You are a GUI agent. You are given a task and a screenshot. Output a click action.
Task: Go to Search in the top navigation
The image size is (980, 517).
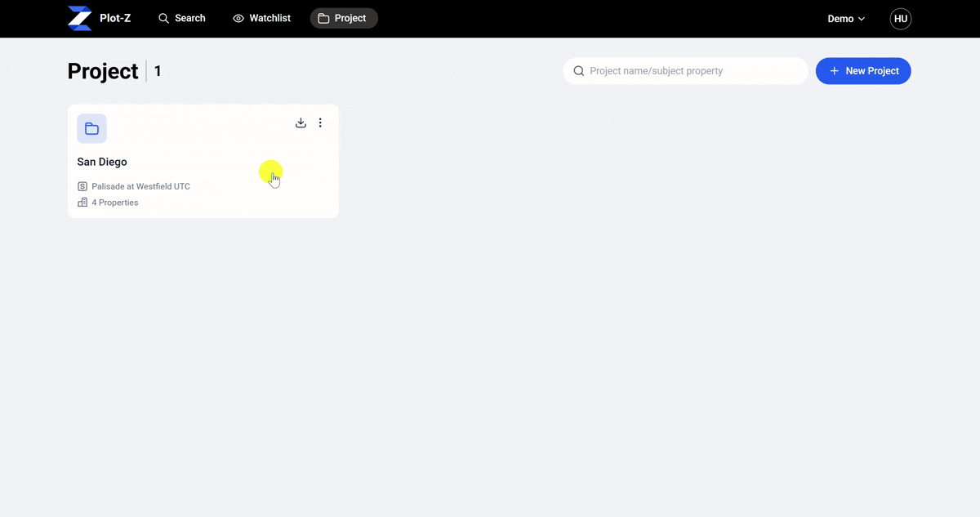pos(181,18)
